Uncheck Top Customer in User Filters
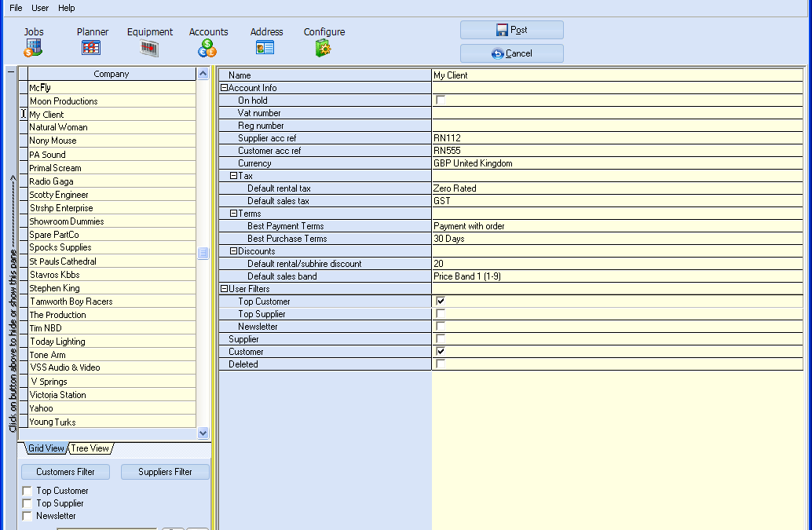The image size is (812, 530). 441,302
